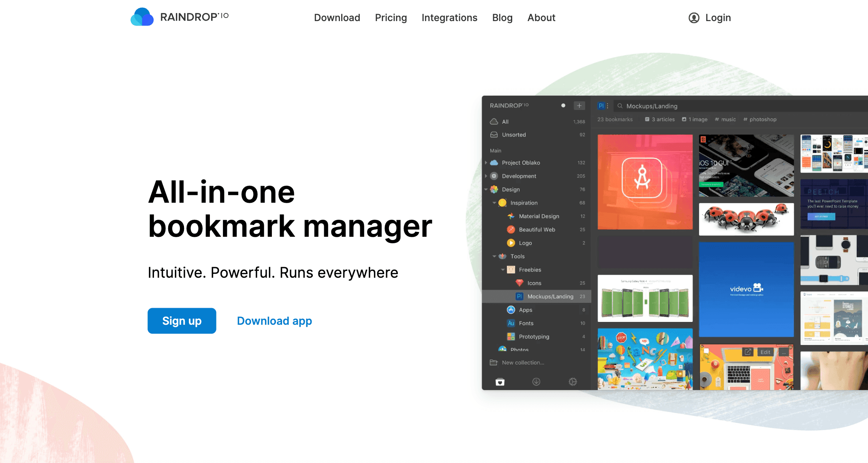Image resolution: width=868 pixels, height=463 pixels.
Task: Click the Development gear icon
Action: [494, 176]
